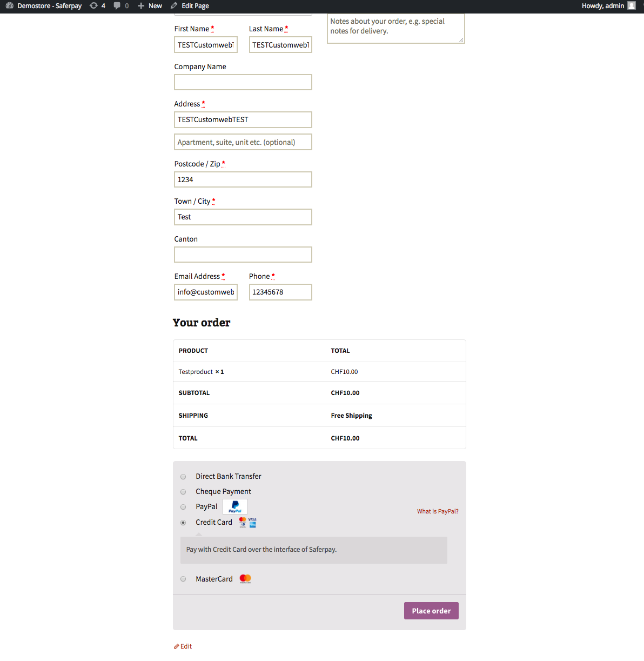Click the order notes textarea
Viewport: 644px width, 661px height.
click(x=395, y=28)
